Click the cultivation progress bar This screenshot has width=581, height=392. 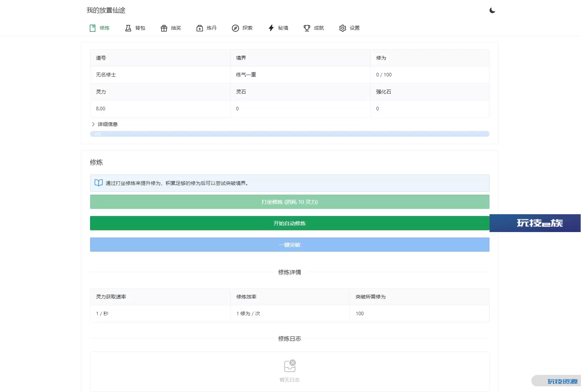[290, 134]
